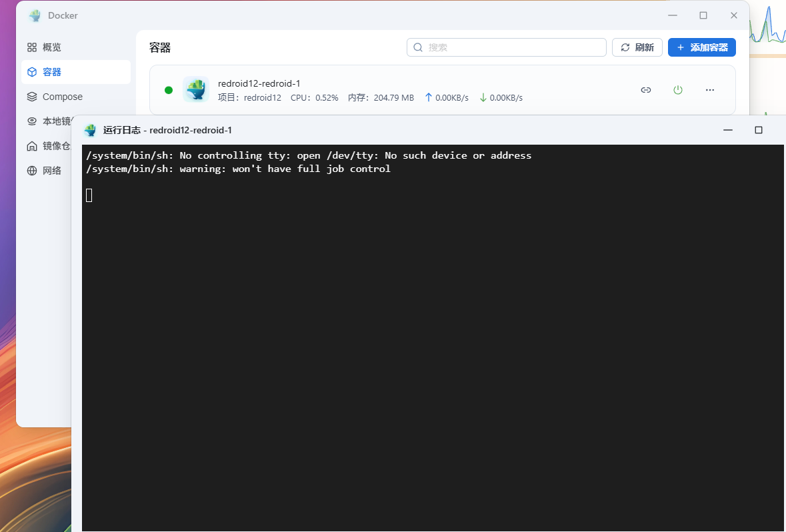
Task: Click the 刷新 refresh button
Action: tap(637, 47)
